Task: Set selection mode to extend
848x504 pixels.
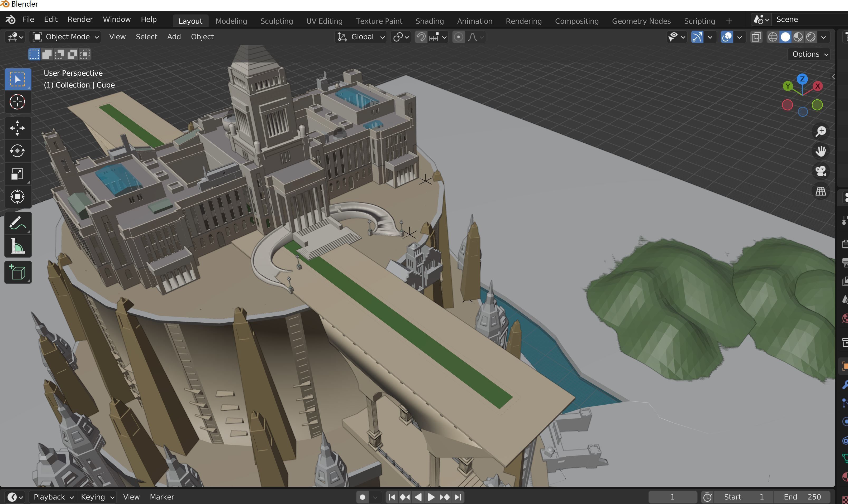Action: (47, 54)
